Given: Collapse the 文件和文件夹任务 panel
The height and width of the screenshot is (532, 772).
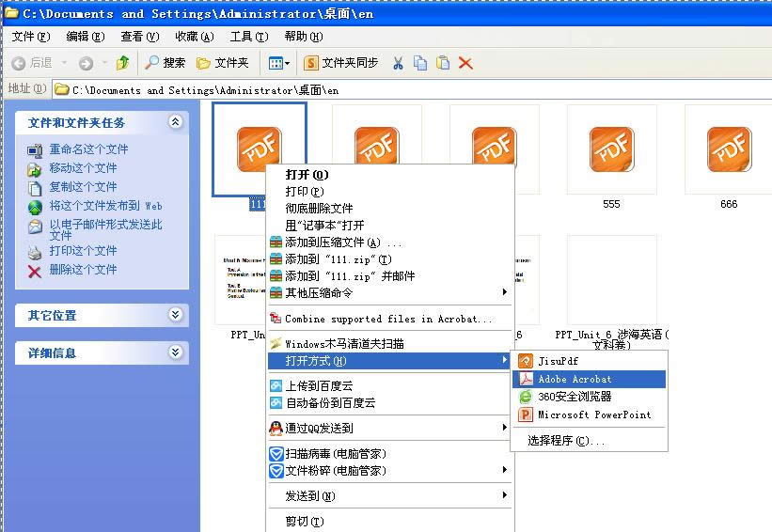Looking at the screenshot, I should click(175, 122).
